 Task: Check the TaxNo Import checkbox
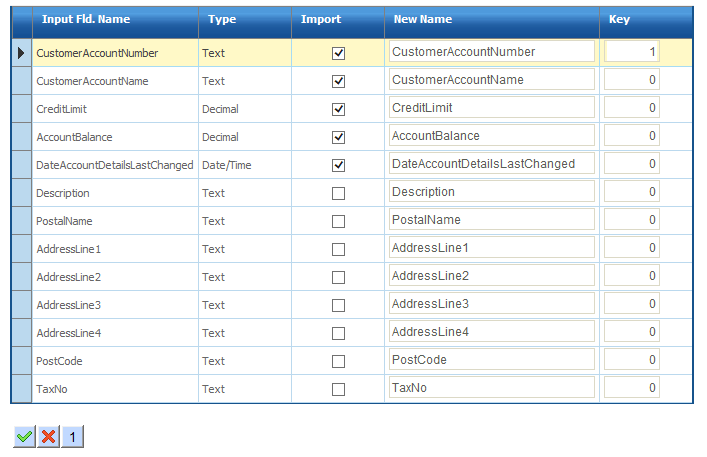(338, 389)
